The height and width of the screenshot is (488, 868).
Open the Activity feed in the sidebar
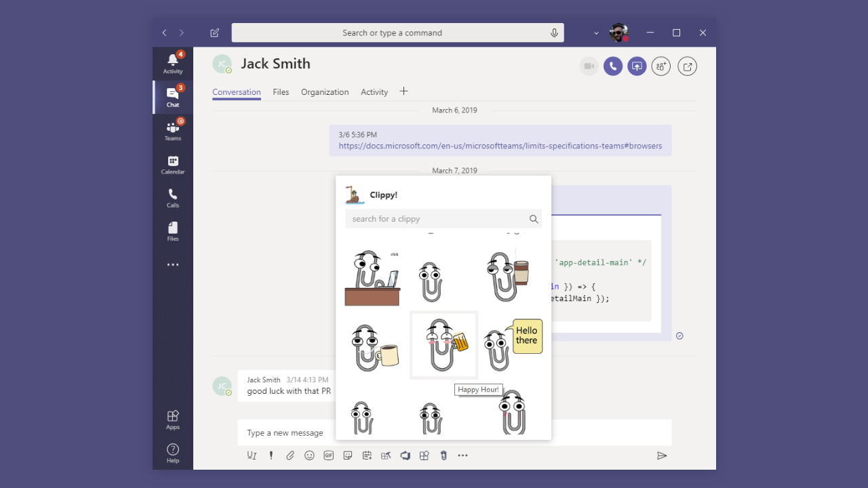click(x=173, y=64)
